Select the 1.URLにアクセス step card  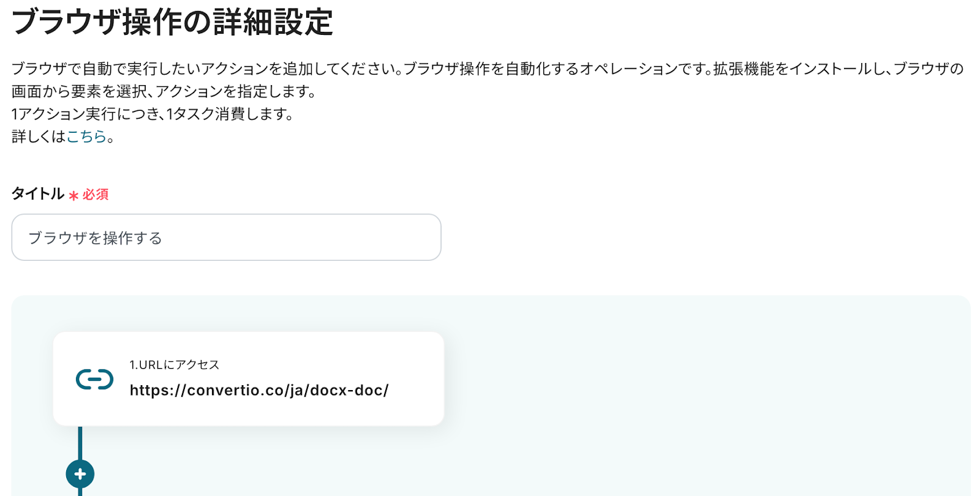(249, 379)
